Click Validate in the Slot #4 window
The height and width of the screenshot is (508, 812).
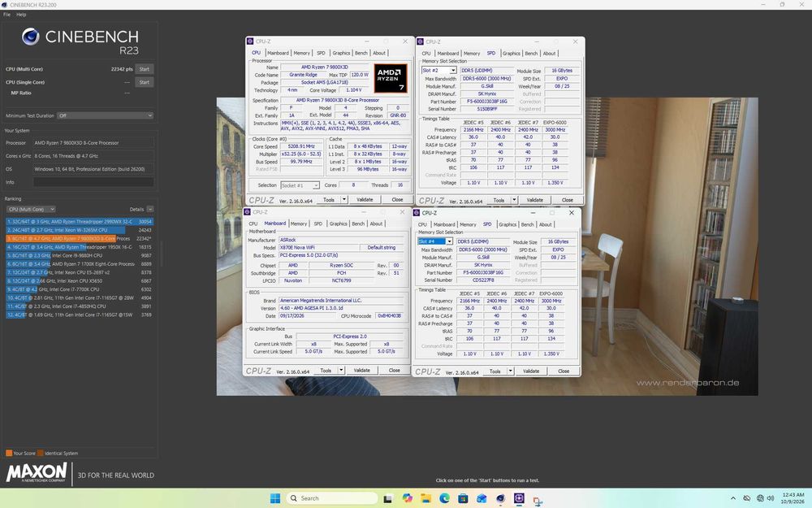531,371
